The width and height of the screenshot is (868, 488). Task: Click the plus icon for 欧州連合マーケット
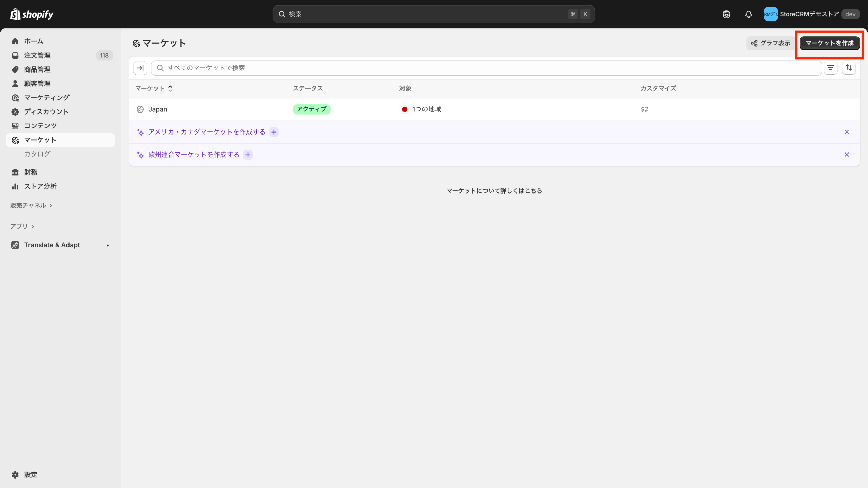pos(248,155)
